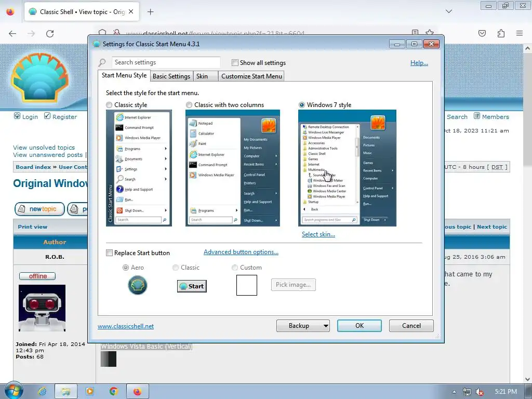Click the disabled Pick image button
Image resolution: width=532 pixels, height=399 pixels.
click(293, 285)
